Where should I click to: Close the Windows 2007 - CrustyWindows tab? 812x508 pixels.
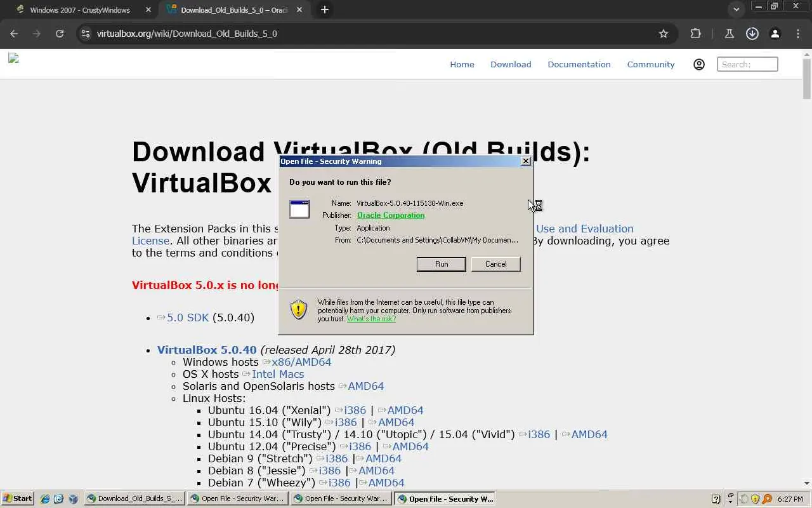[x=148, y=10]
